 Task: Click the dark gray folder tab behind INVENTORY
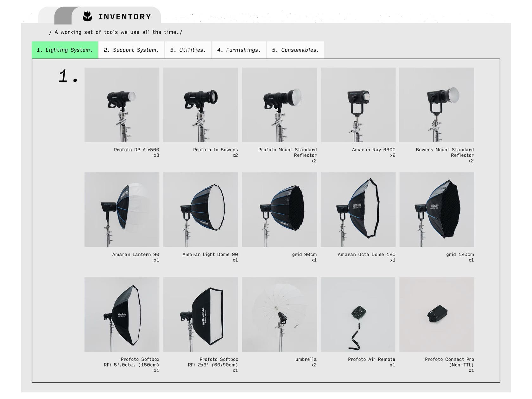[x=63, y=16]
